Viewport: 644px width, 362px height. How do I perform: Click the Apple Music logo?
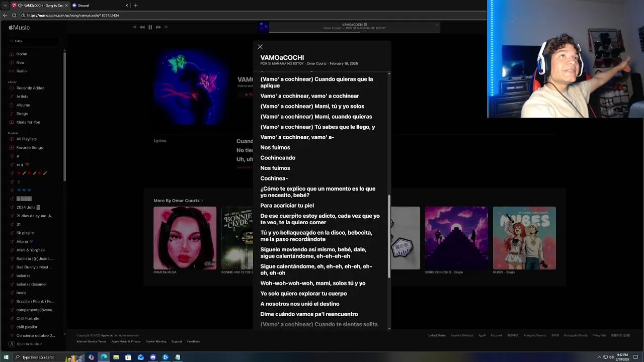19,28
